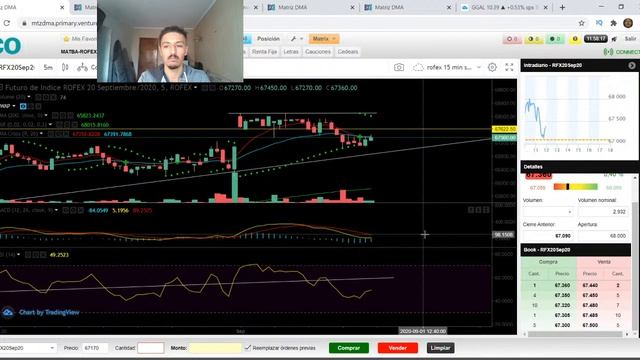Click the Limpiar button
This screenshot has height=360, width=640.
[440, 348]
